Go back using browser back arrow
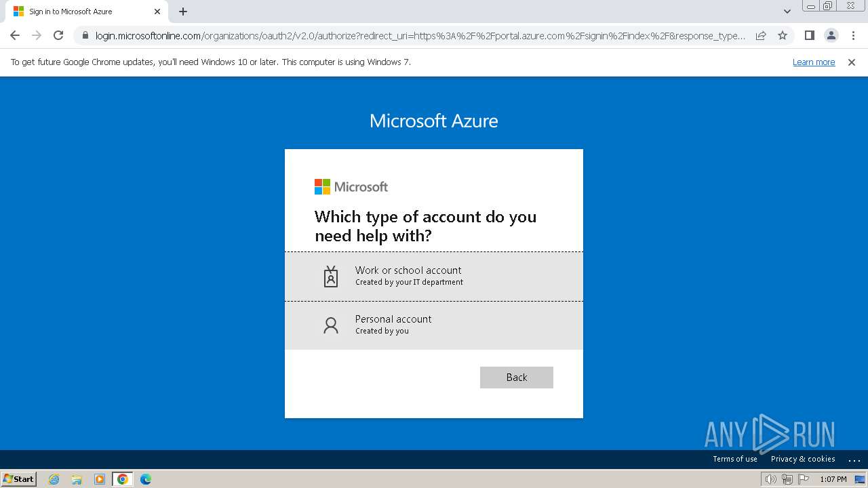Screen dimensions: 868x488 tap(15, 35)
